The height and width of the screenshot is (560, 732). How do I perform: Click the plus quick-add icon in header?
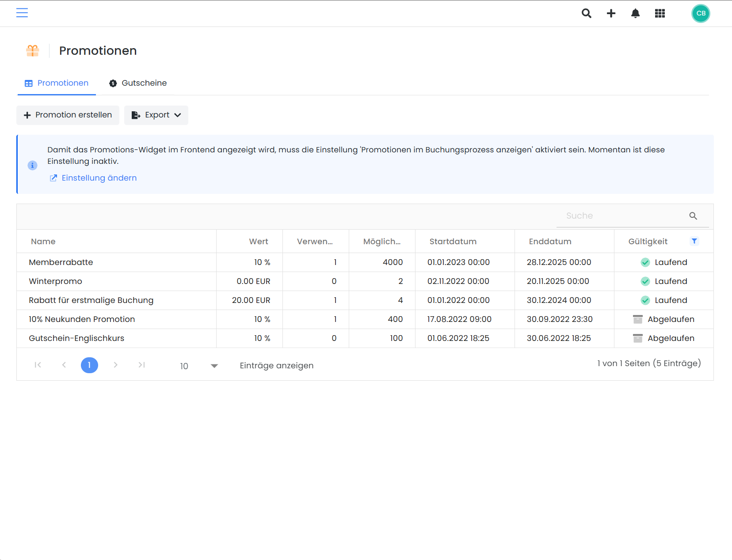611,13
